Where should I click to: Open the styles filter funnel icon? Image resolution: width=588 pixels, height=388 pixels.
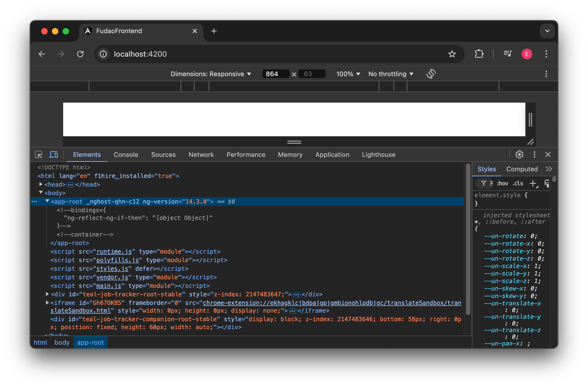click(484, 183)
